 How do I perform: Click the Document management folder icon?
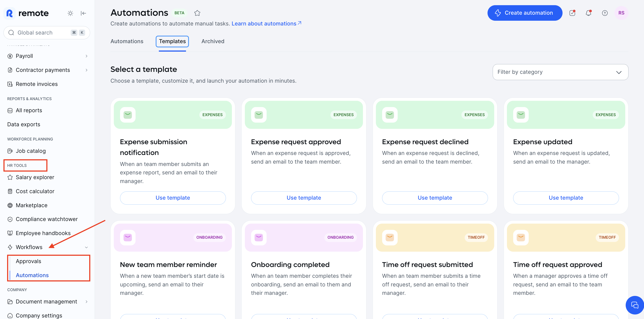(x=10, y=302)
